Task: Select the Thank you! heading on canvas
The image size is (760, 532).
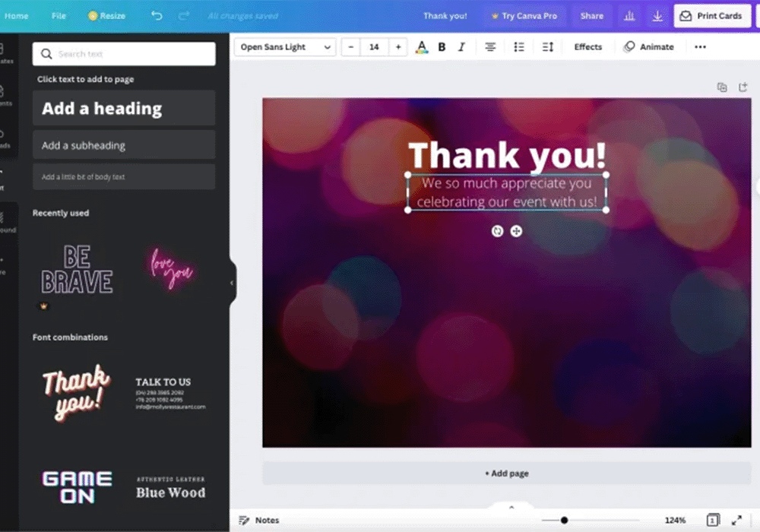Action: coord(507,155)
